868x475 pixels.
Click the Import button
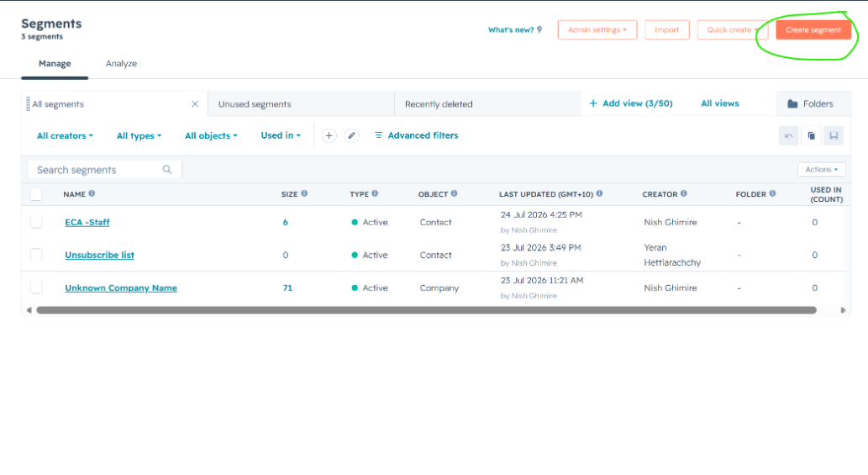[666, 30]
